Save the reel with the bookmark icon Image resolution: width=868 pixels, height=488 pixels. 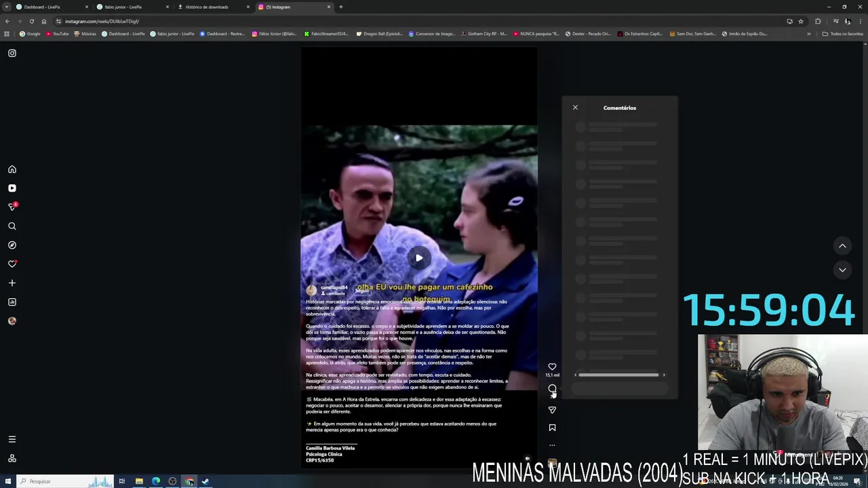[x=552, y=428]
